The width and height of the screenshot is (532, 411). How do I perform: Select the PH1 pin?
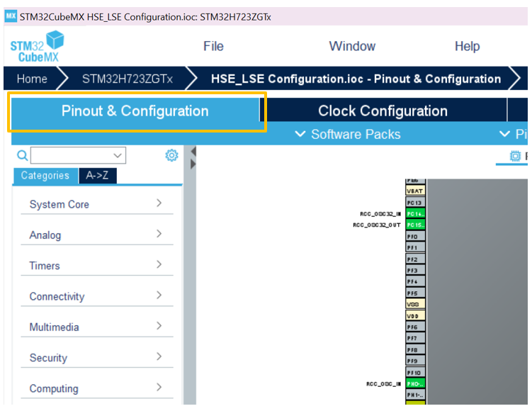[x=415, y=395]
